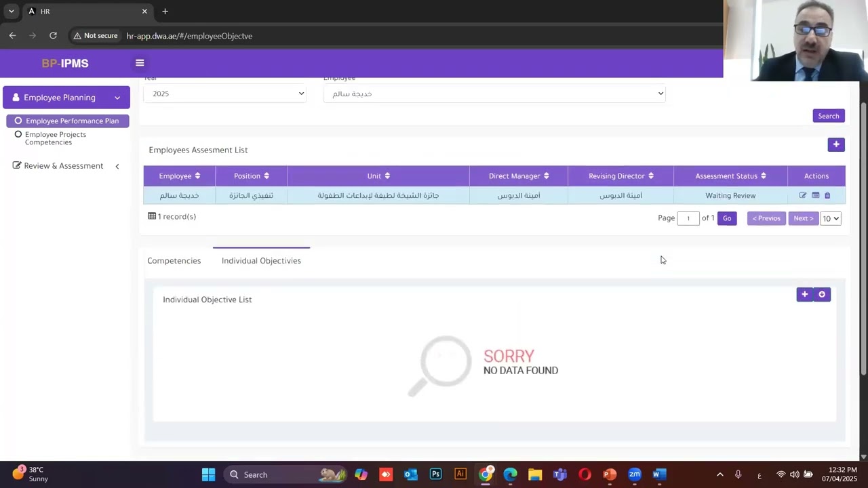Click the BP-IPMS logo
Image resolution: width=868 pixels, height=488 pixels.
(65, 63)
